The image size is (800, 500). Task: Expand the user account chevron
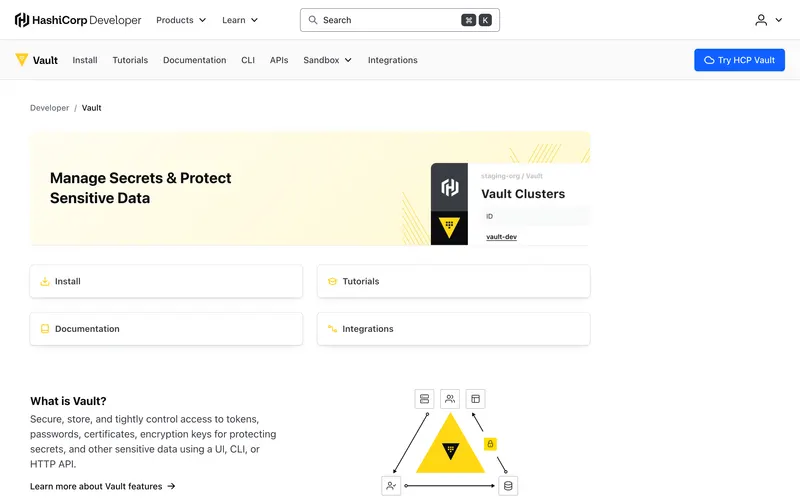click(x=779, y=20)
